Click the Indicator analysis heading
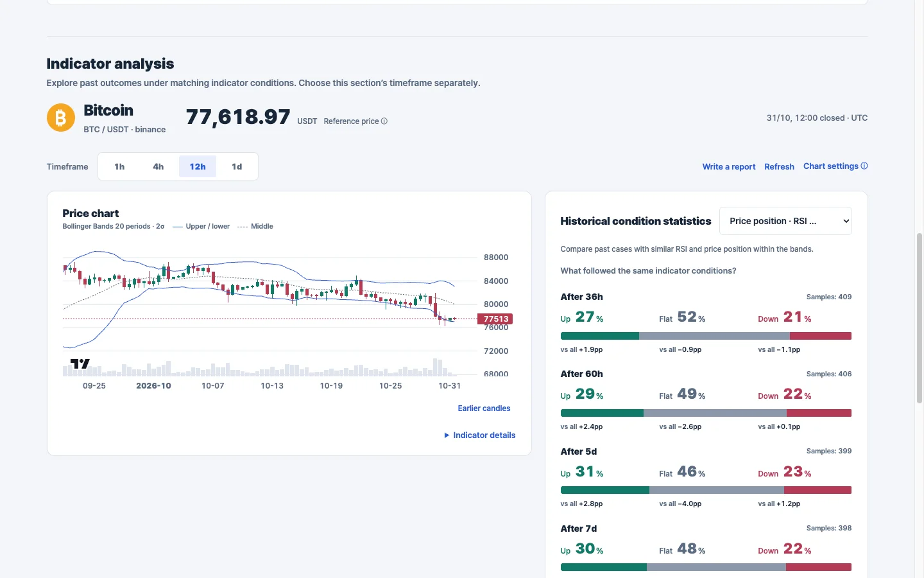924x578 pixels. tap(110, 64)
